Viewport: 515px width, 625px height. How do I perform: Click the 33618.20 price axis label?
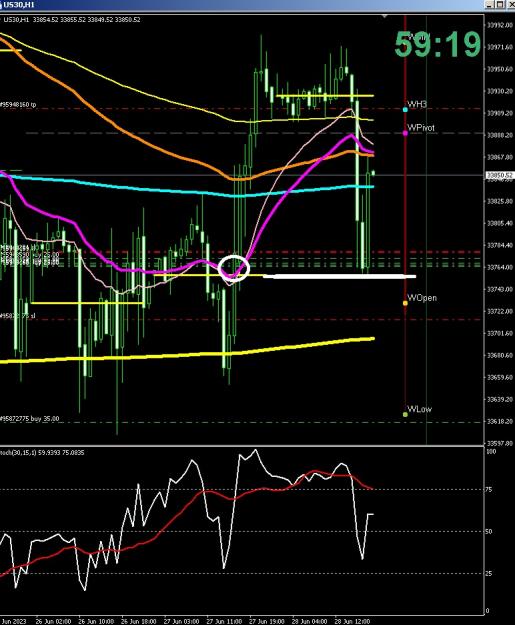pos(500,421)
